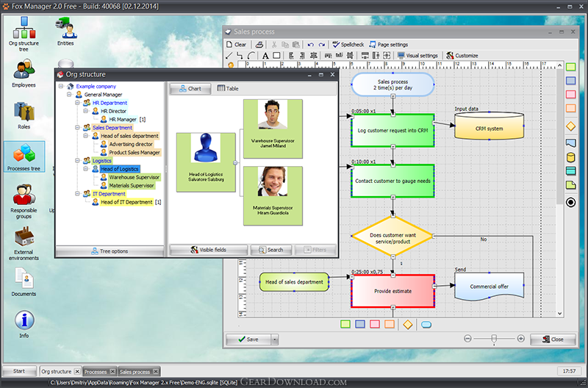The image size is (588, 388).
Task: Open the Roles desktop icon
Action: tap(24, 115)
